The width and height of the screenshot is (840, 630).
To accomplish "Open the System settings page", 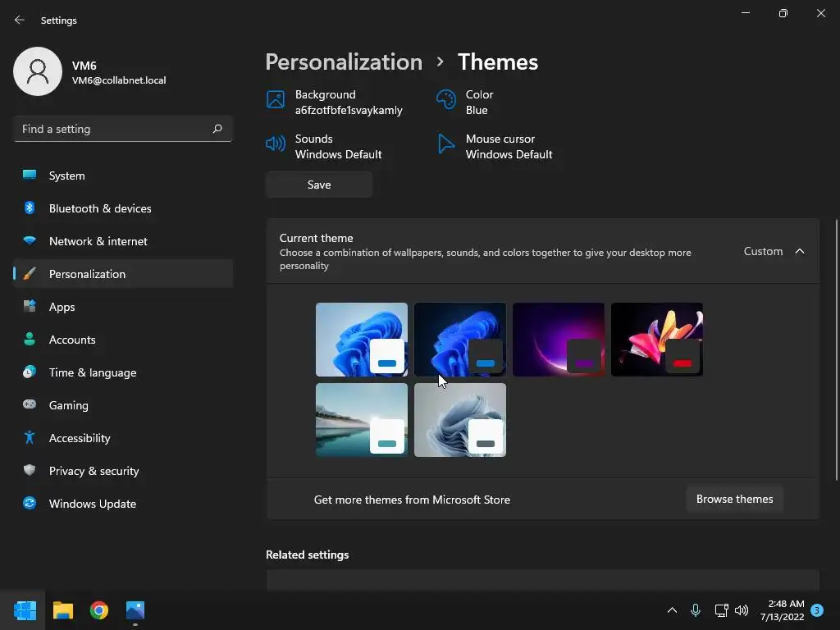I will tap(123, 176).
